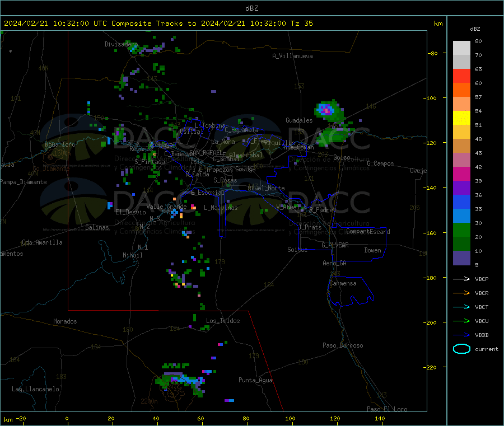504x426 pixels.
Task: Click the Lag.Llancanelo label
Action: [35, 389]
